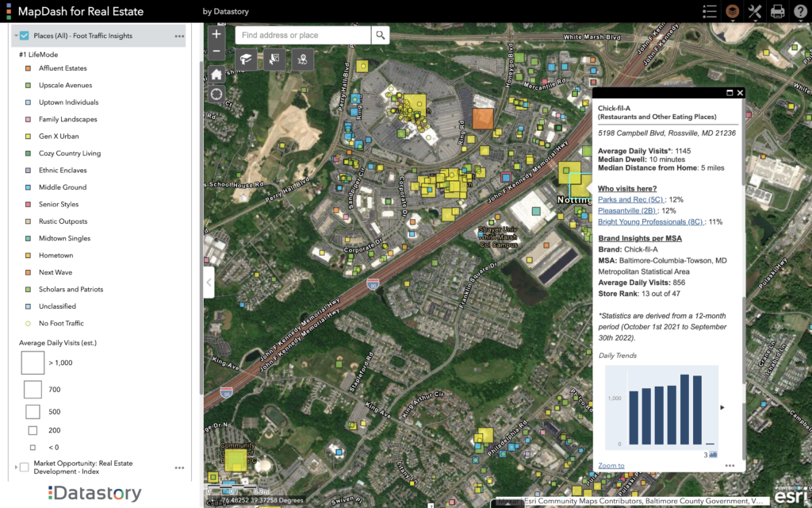Screen dimensions: 812x508
Task: Click the large yellow Community College marker
Action: click(x=236, y=460)
